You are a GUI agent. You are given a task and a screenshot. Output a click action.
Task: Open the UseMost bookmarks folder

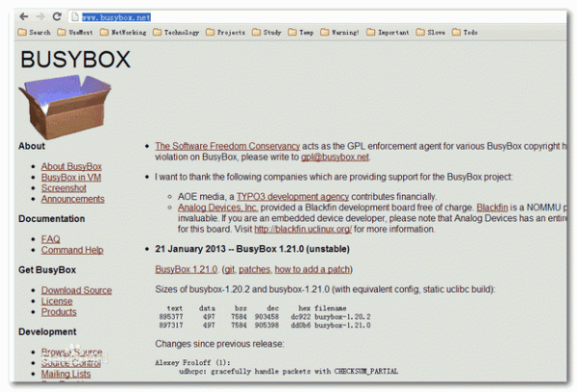click(75, 33)
